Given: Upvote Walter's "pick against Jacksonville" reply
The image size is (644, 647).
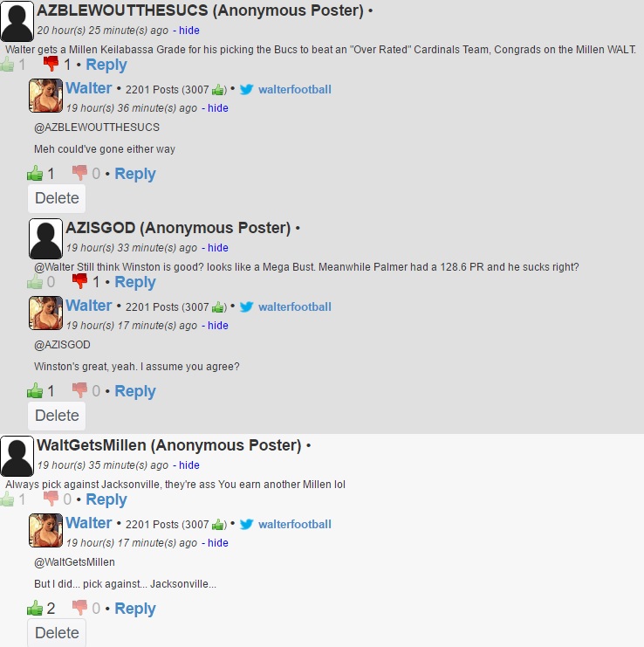Looking at the screenshot, I should coord(35,609).
